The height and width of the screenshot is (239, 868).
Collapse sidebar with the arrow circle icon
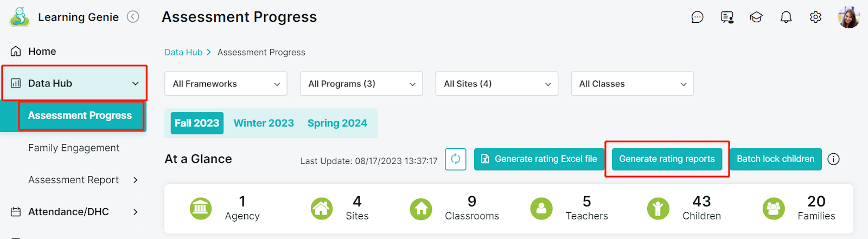133,17
